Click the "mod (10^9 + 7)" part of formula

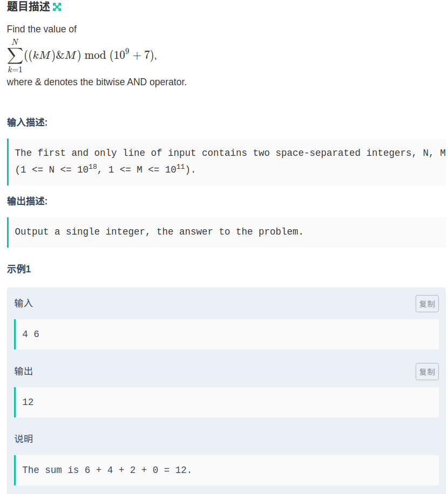(120, 56)
